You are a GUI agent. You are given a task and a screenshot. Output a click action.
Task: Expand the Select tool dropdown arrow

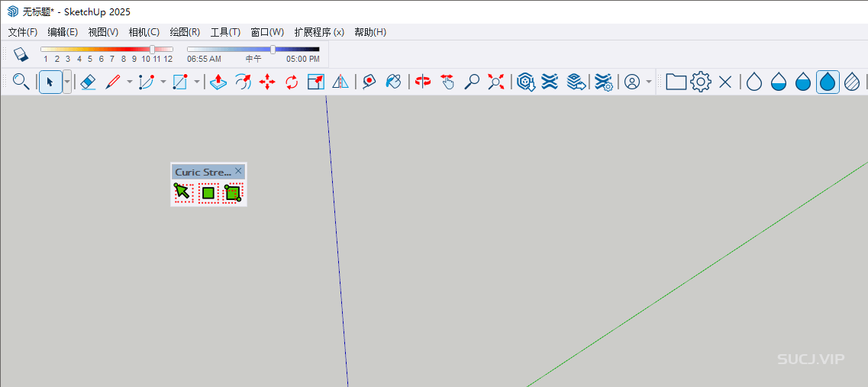coord(67,82)
